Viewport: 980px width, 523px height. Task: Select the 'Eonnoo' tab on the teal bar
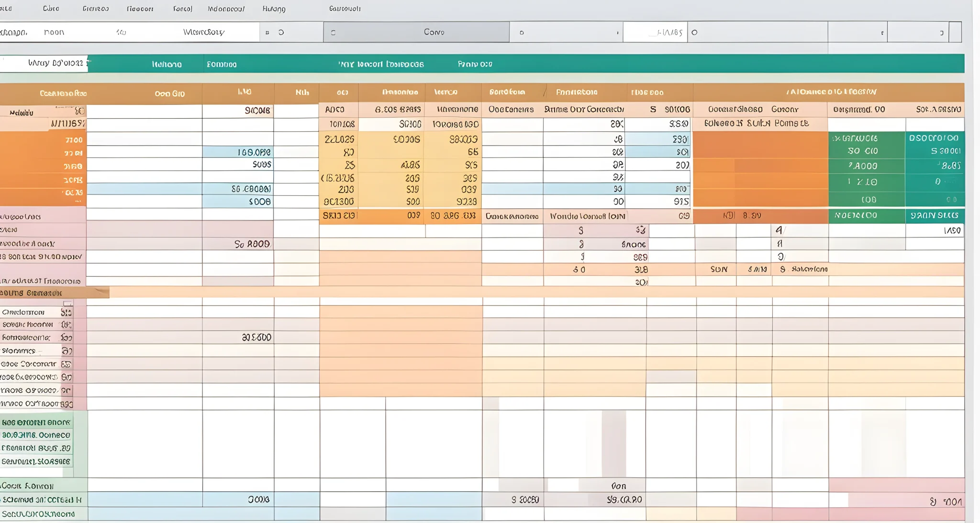pos(222,64)
